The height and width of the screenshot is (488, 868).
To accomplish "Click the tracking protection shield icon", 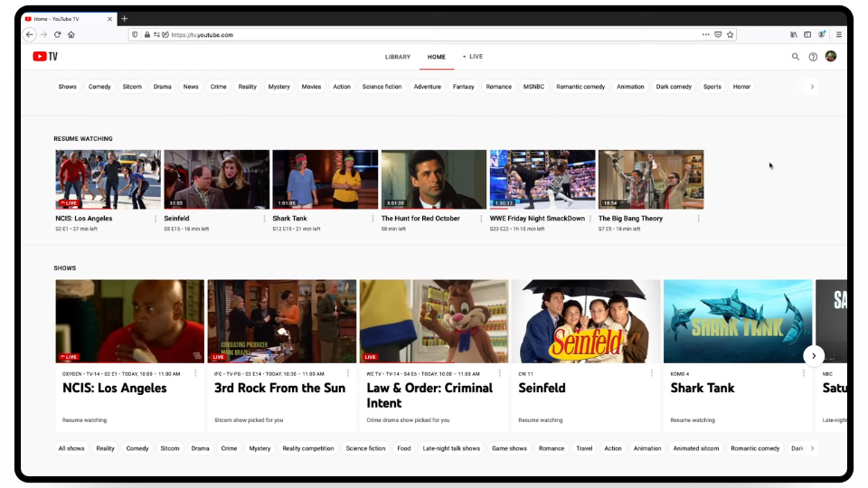I will pyautogui.click(x=135, y=34).
